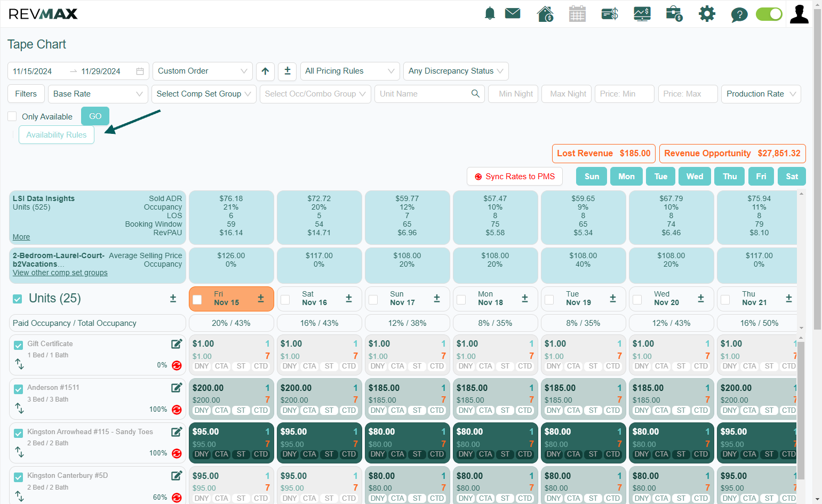Image resolution: width=822 pixels, height=504 pixels.
Task: Click the Min Night input field
Action: pos(513,94)
